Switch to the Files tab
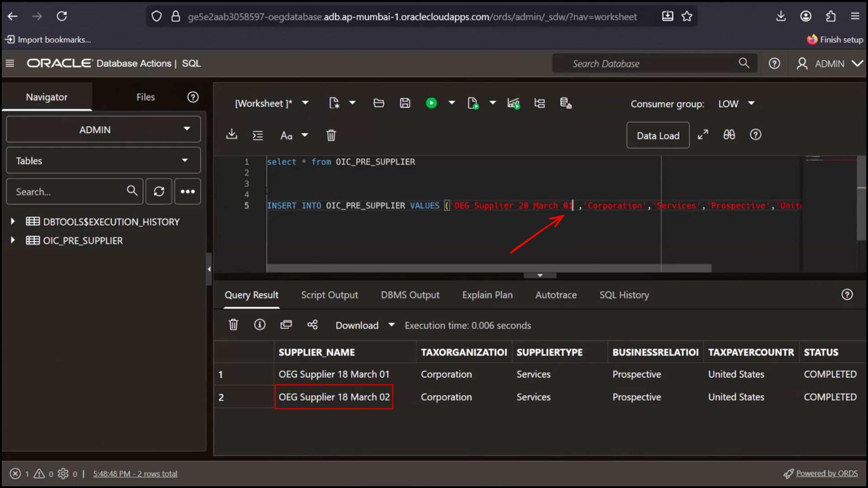The image size is (868, 488). click(x=145, y=97)
